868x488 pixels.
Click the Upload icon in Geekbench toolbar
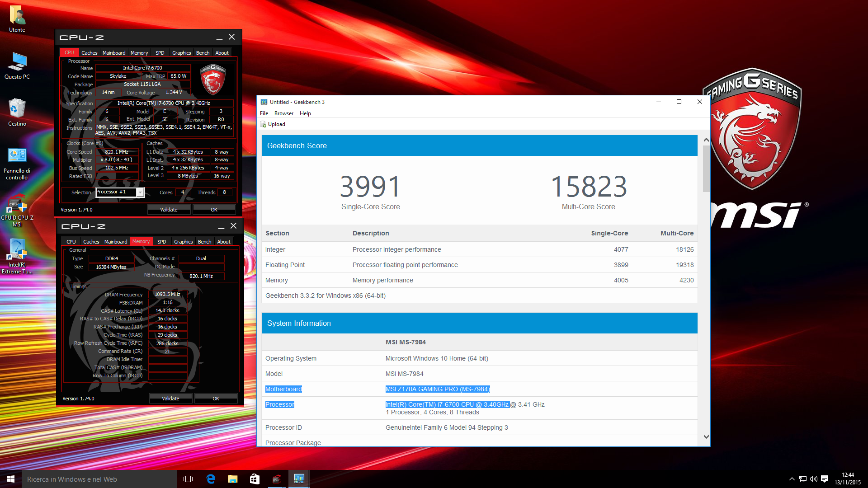(263, 124)
